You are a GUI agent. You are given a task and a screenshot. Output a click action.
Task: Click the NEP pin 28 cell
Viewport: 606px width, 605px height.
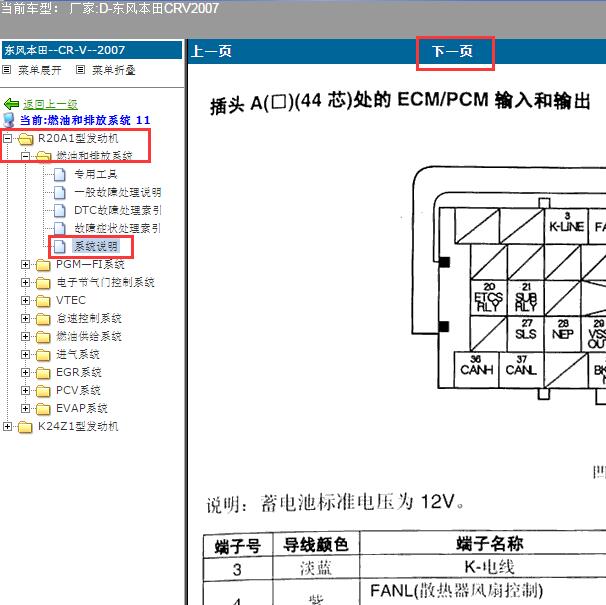coord(563,334)
